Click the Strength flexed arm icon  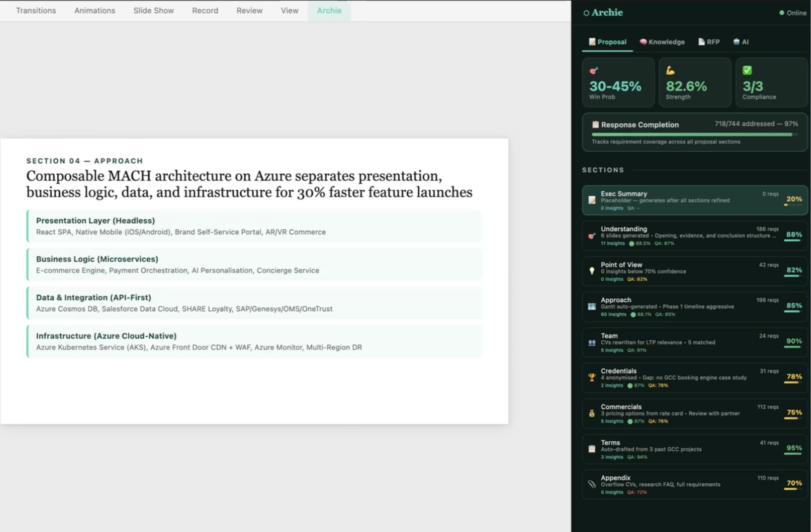670,70
